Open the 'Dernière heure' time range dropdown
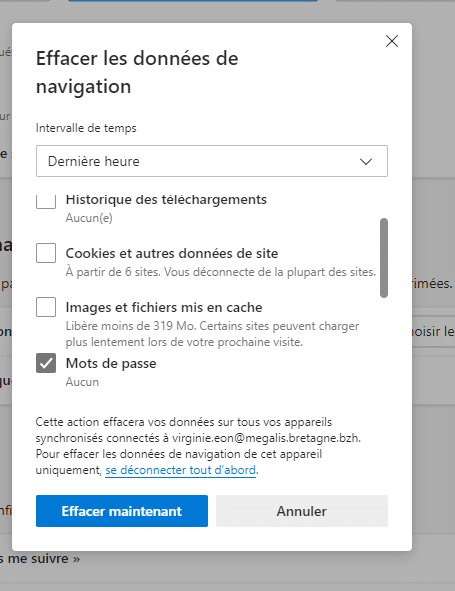 [212, 161]
